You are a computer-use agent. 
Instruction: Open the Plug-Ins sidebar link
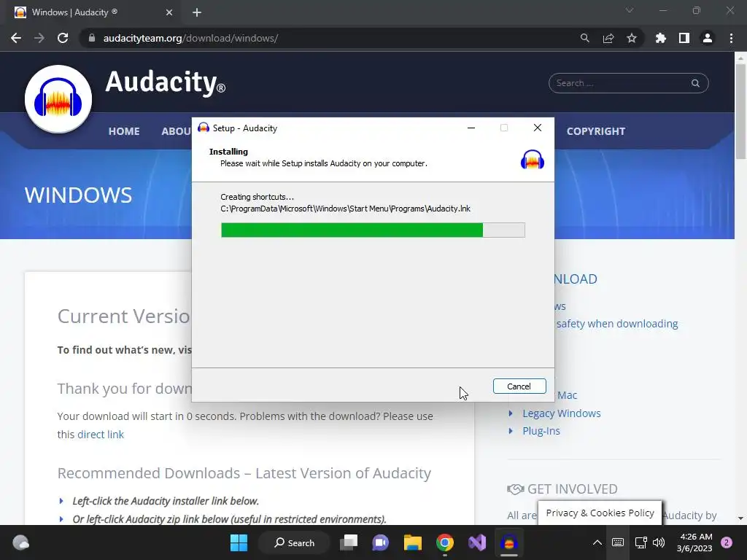541,431
